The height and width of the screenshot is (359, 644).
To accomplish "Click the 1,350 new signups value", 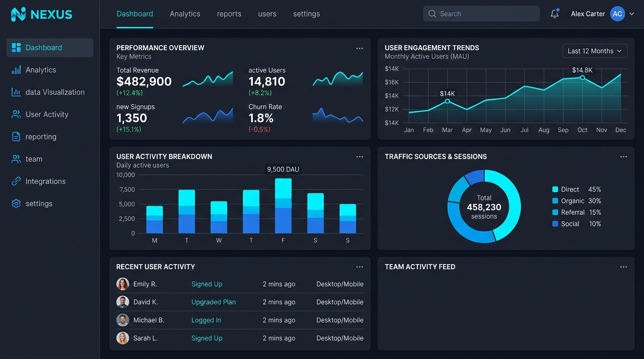I will coord(132,118).
